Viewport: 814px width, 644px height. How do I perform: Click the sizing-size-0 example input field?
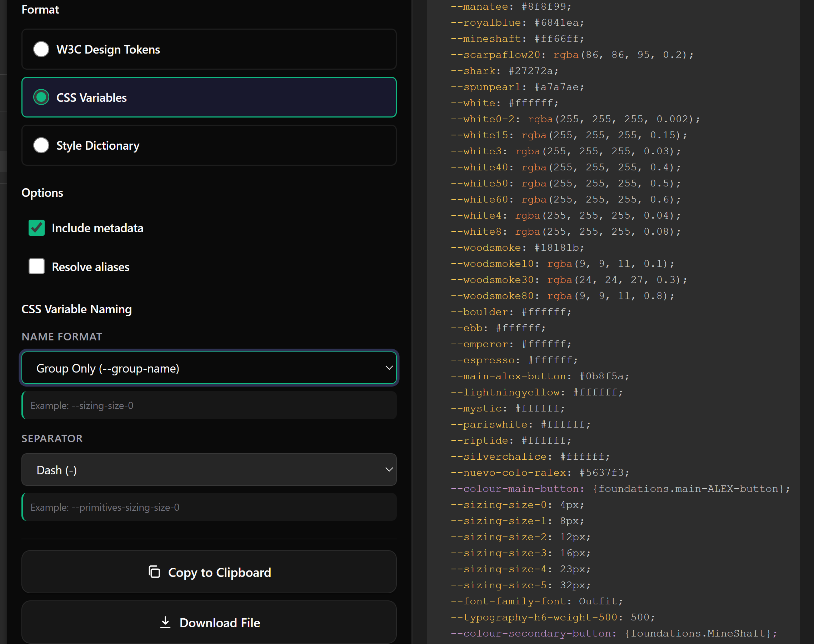(x=209, y=405)
